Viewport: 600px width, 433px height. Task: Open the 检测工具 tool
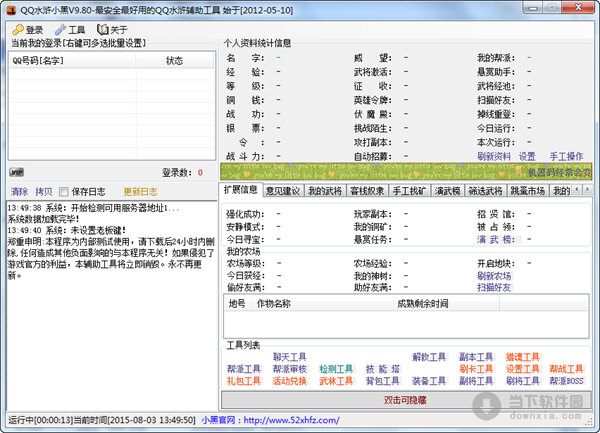[336, 369]
